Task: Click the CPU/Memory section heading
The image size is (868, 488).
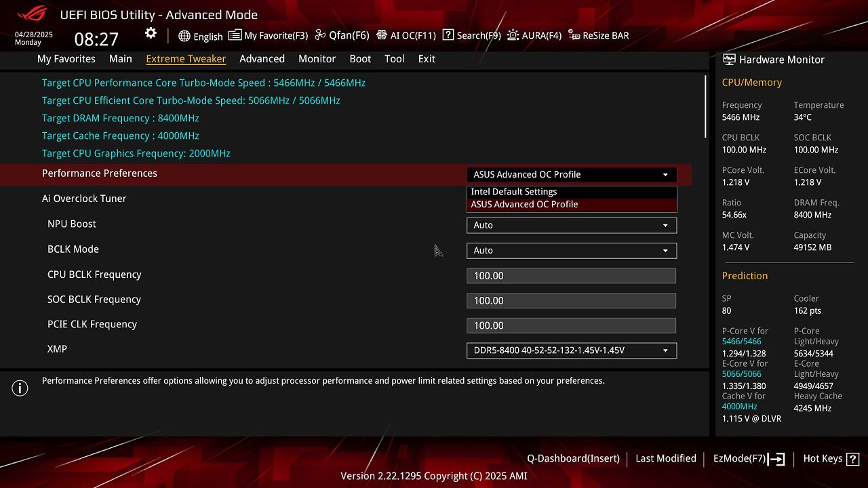Action: tap(752, 83)
